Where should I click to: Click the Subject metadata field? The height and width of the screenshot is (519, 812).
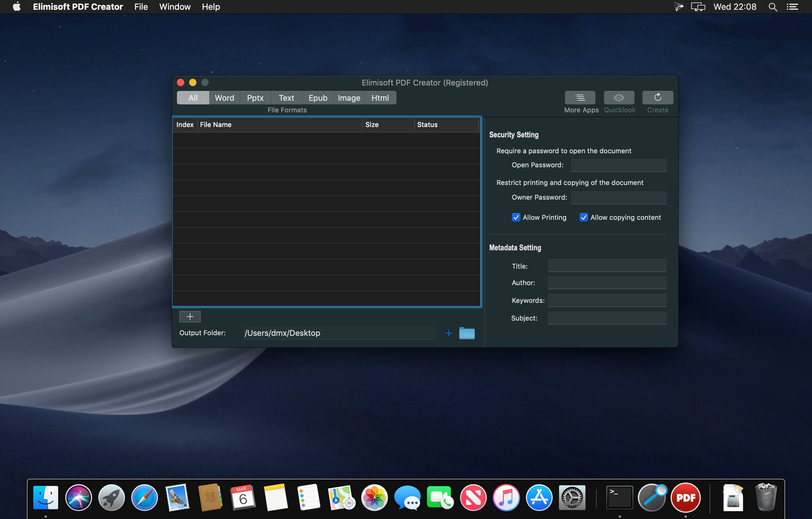point(607,318)
